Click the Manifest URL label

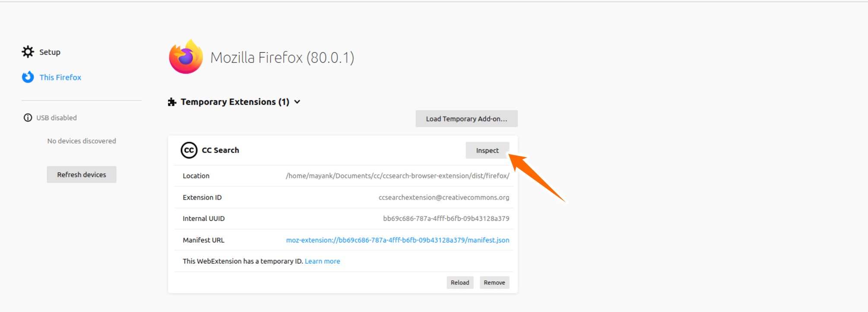(203, 240)
